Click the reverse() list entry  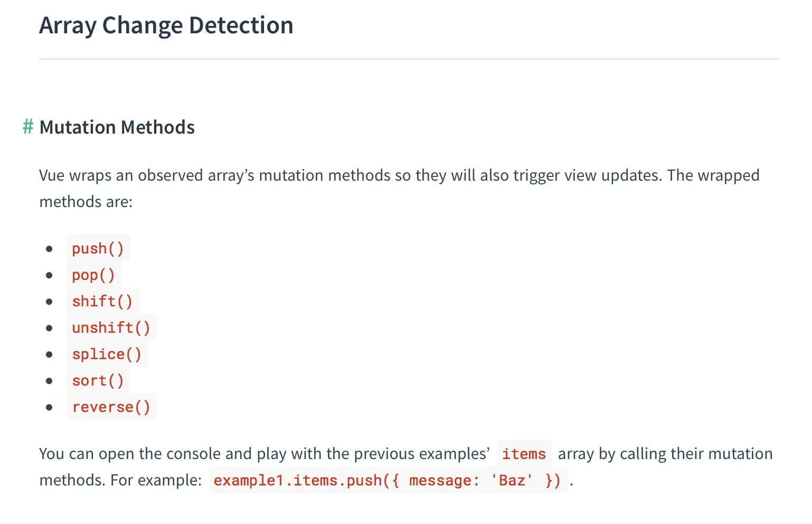[111, 407]
